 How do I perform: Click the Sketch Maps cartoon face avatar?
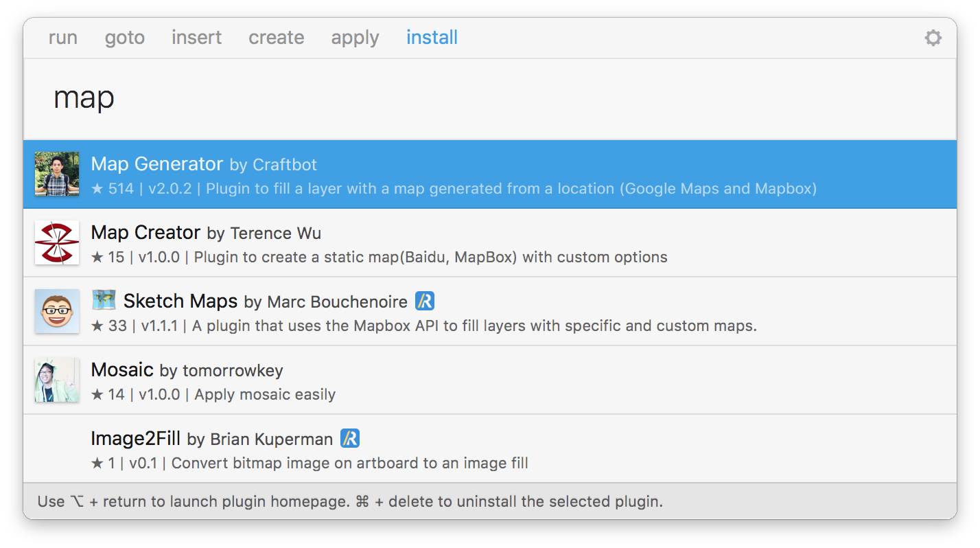57,312
